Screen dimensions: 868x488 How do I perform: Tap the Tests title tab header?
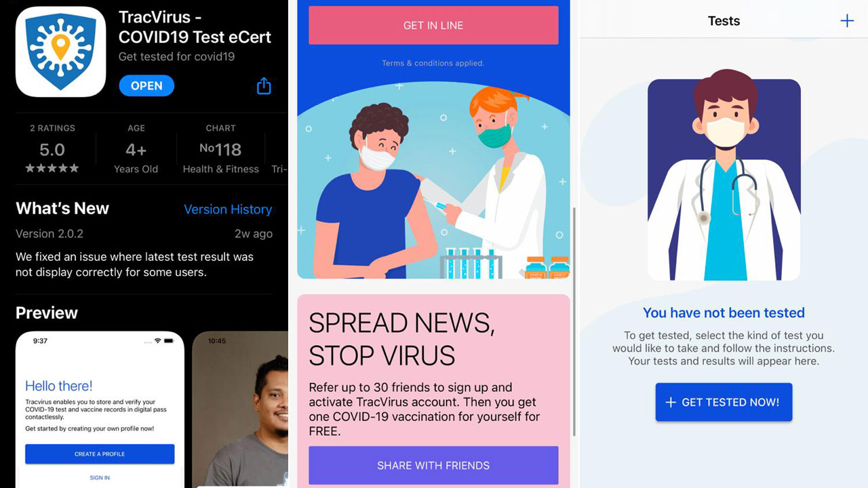(x=724, y=21)
